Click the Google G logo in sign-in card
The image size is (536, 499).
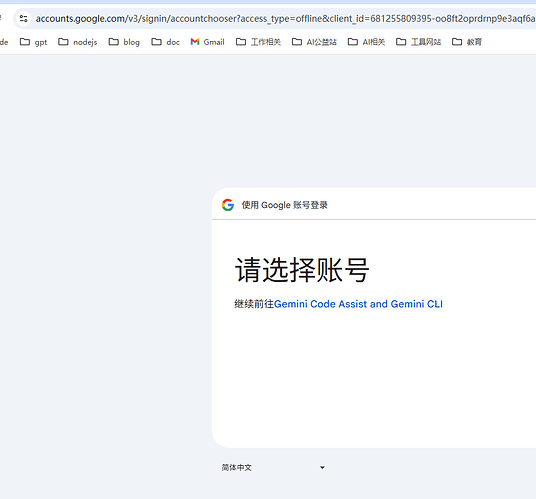[x=228, y=205]
